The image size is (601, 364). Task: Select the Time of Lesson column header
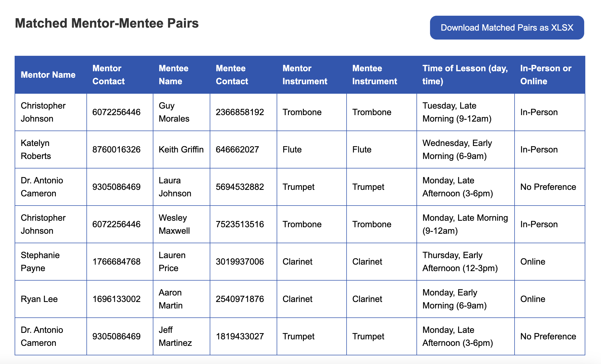(465, 75)
